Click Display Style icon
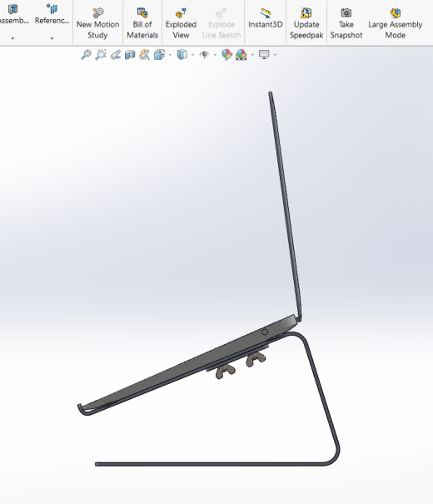This screenshot has width=433, height=504. pos(182,55)
